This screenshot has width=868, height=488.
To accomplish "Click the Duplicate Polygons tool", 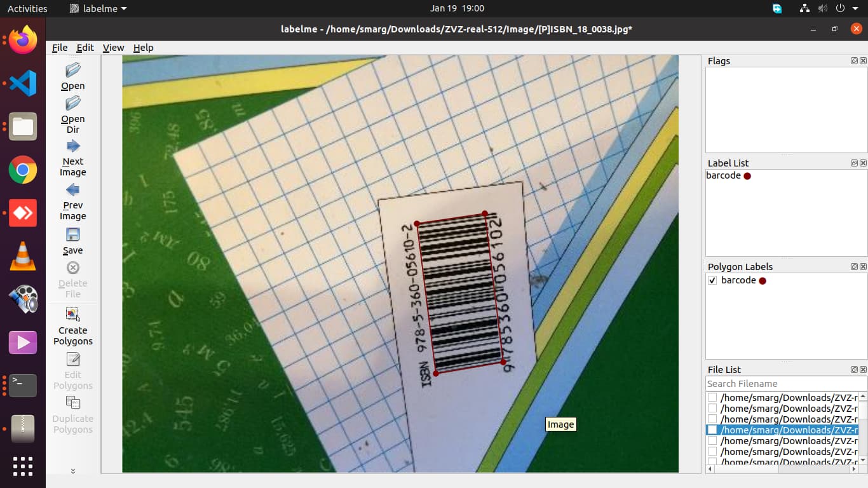I will (x=73, y=403).
